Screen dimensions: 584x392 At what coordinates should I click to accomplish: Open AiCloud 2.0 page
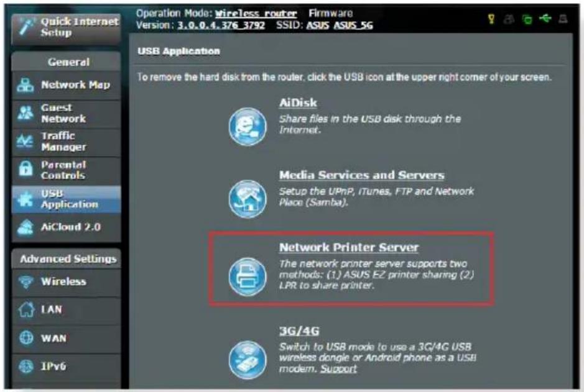(x=67, y=227)
